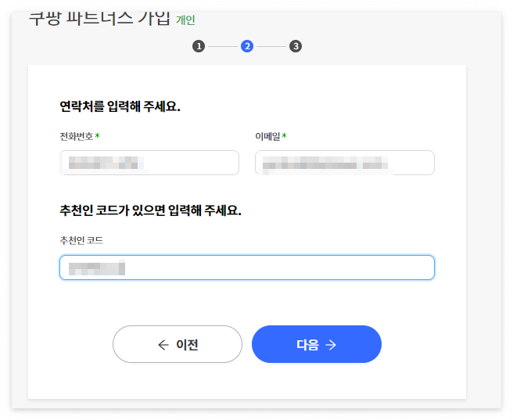
Task: Select step 1 in the progress indicator
Action: click(199, 46)
